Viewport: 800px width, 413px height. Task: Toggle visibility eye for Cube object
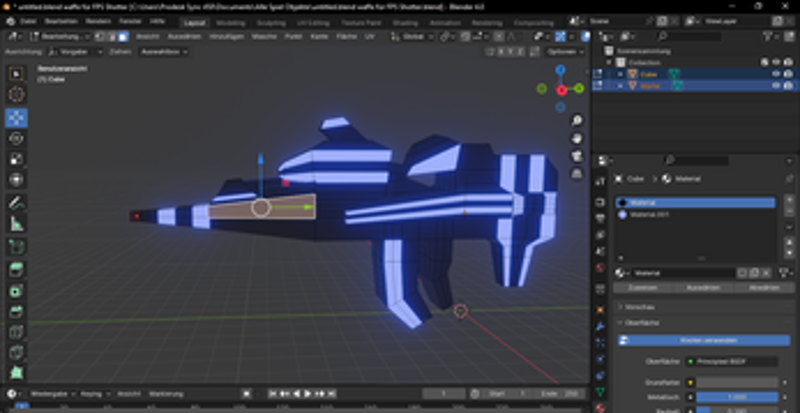click(x=776, y=74)
